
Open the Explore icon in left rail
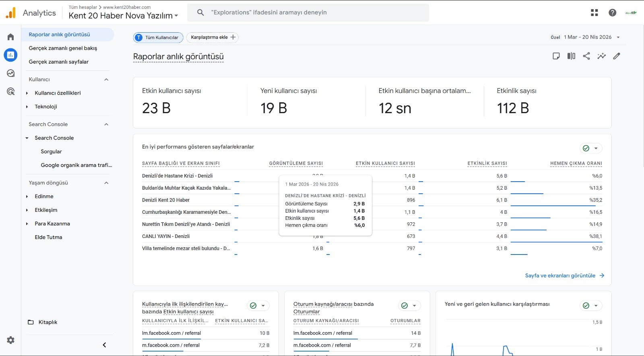tap(11, 73)
